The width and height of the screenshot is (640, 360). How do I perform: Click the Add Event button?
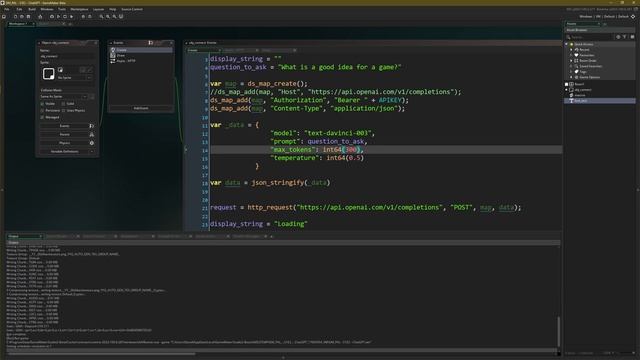[141, 108]
